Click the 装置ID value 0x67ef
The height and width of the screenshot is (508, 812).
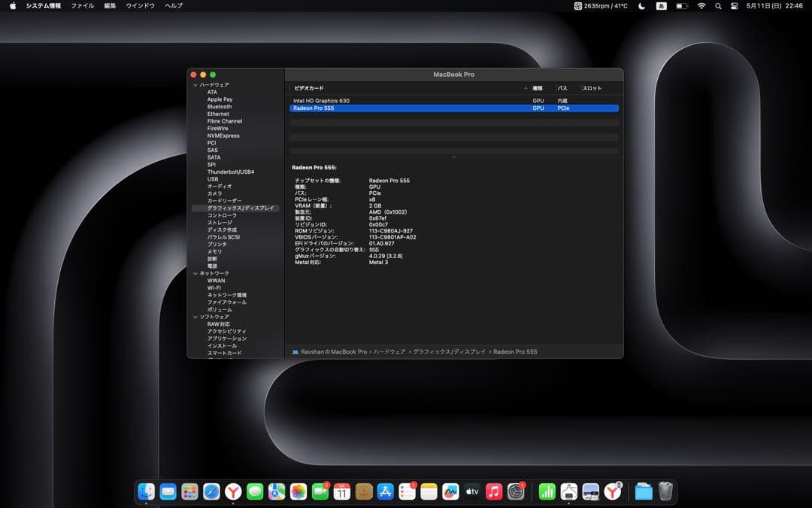pyautogui.click(x=377, y=219)
